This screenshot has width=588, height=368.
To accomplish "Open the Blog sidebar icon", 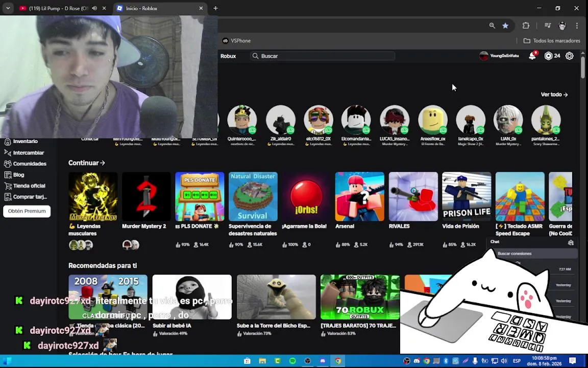I will (8, 175).
